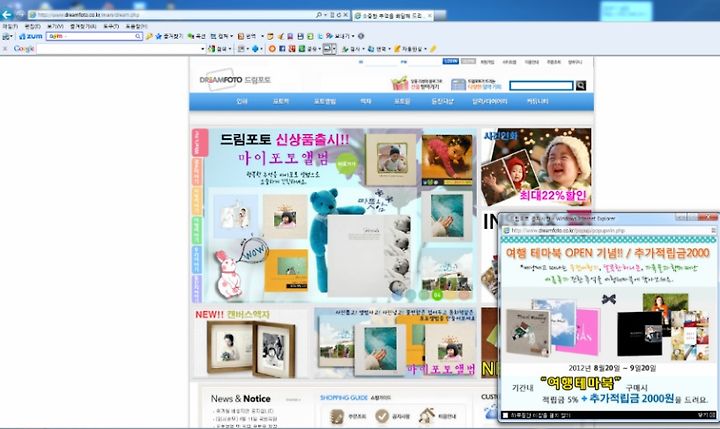Click the popup window address bar
Image resolution: width=720 pixels, height=429 pixels.
point(608,231)
